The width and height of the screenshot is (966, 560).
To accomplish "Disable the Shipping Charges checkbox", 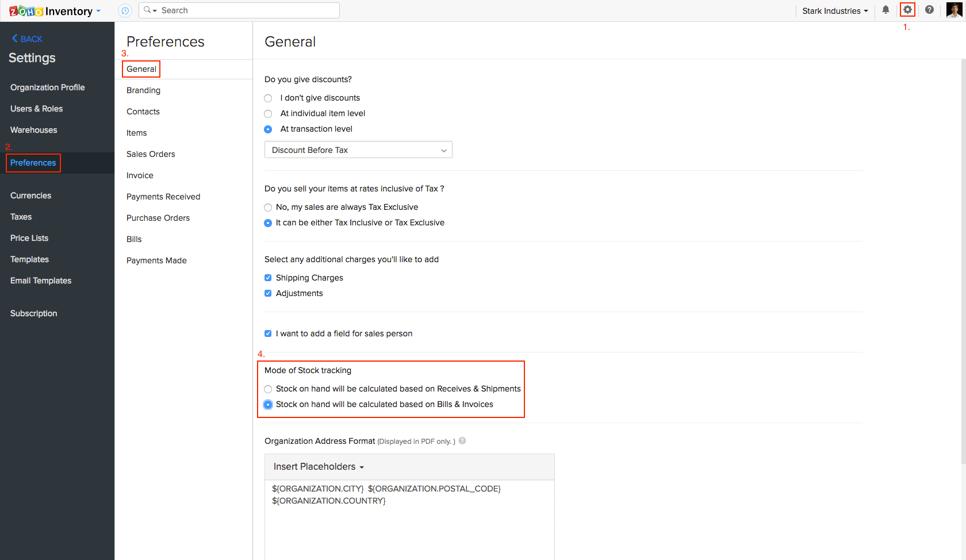I will tap(268, 277).
